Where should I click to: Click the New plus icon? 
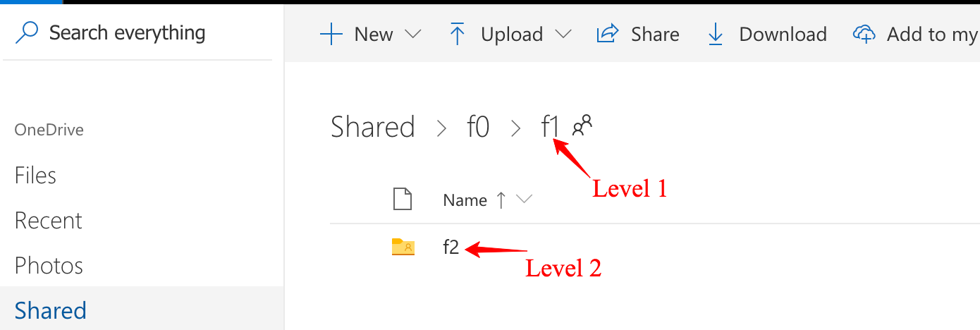click(331, 34)
